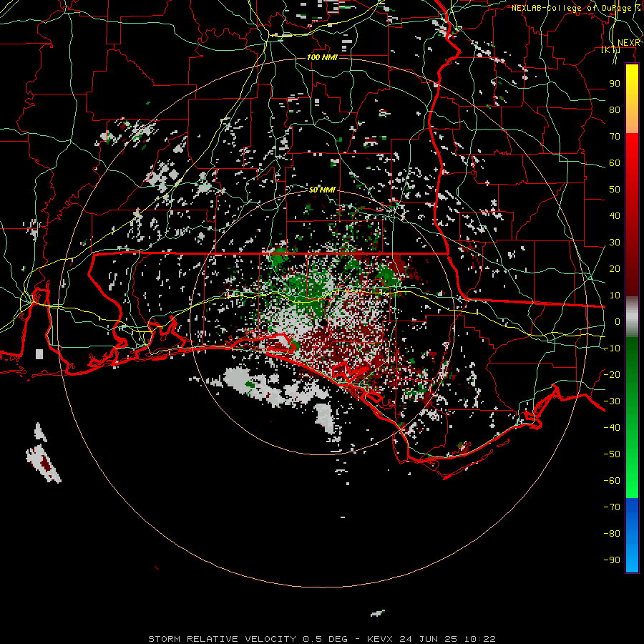Click the NEXR label at top right
The image size is (644, 644).
pos(629,43)
